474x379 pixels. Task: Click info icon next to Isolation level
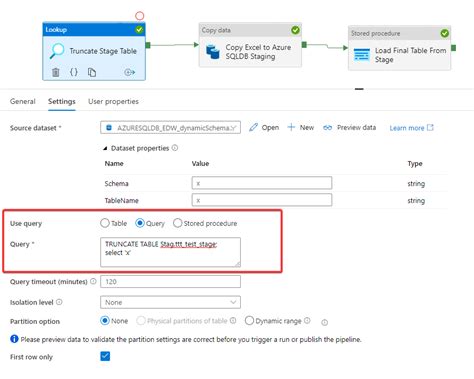(59, 302)
